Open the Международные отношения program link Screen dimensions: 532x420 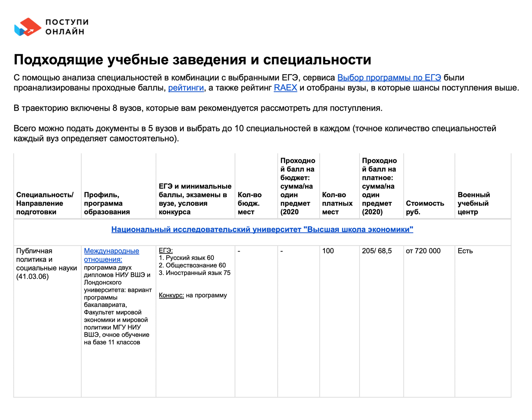[111, 255]
